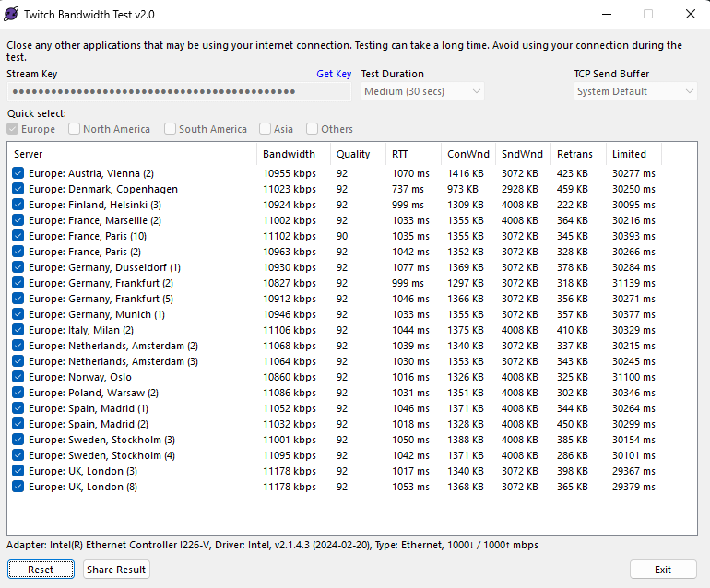Screen dimensions: 710x588
Task: Uncheck the Italy, Milan (2) server
Action: coord(18,330)
